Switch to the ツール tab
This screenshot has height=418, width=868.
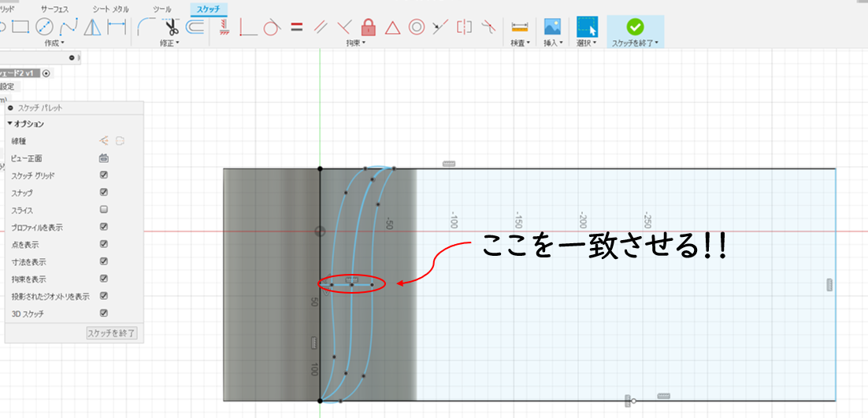tap(161, 9)
